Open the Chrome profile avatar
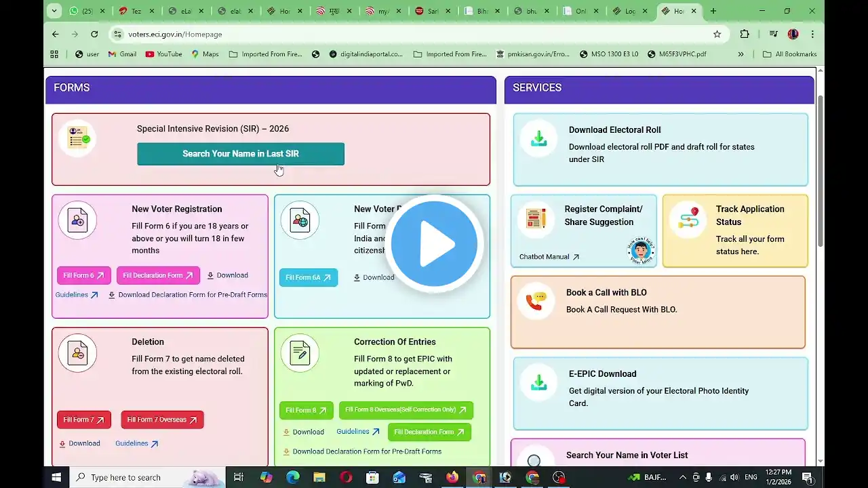 click(793, 34)
